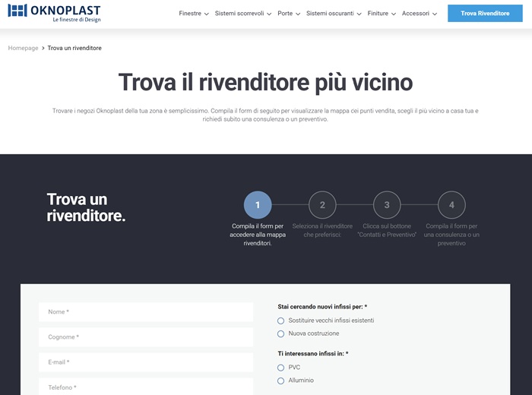Screen dimensions: 532x395
Task: Open the Finestre menu
Action: coord(190,14)
